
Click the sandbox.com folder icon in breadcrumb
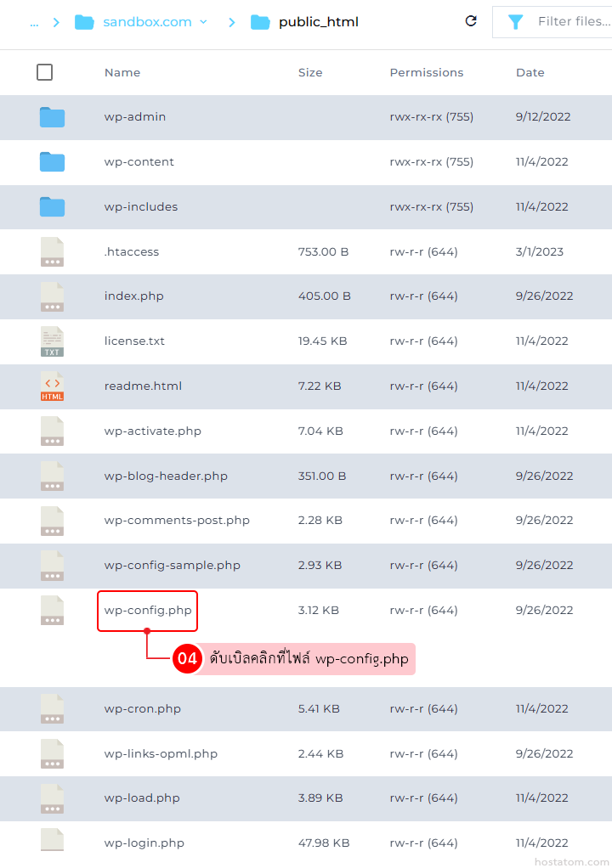point(84,22)
